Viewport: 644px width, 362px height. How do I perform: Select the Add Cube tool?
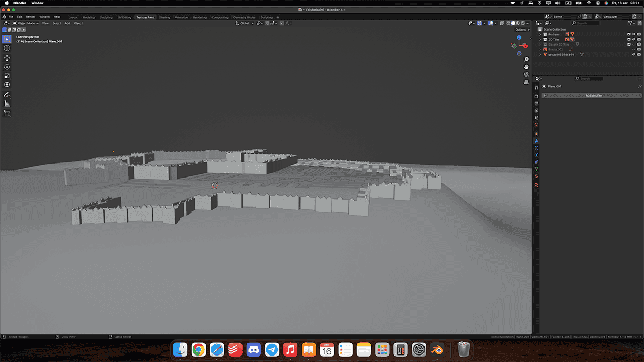(7, 114)
